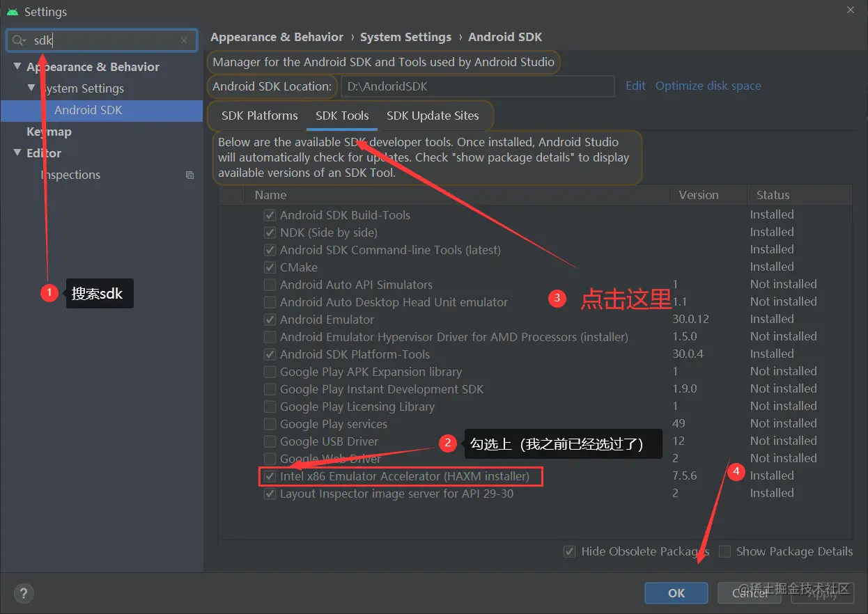Click version 49 for Google Play services
The width and height of the screenshot is (868, 614).
pos(679,423)
